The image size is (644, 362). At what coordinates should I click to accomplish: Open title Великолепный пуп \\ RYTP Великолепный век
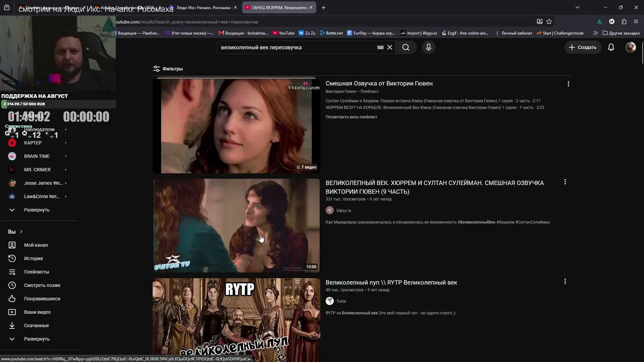391,283
